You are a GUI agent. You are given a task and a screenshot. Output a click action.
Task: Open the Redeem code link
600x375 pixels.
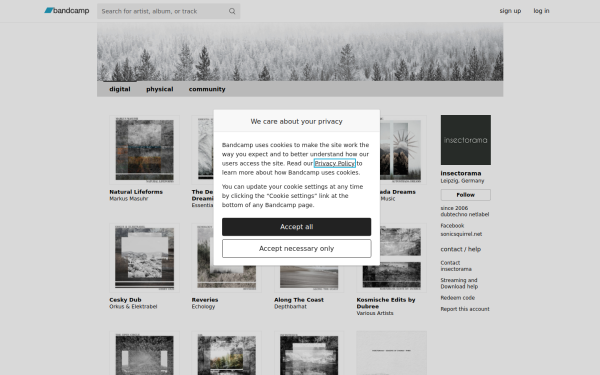(x=457, y=298)
